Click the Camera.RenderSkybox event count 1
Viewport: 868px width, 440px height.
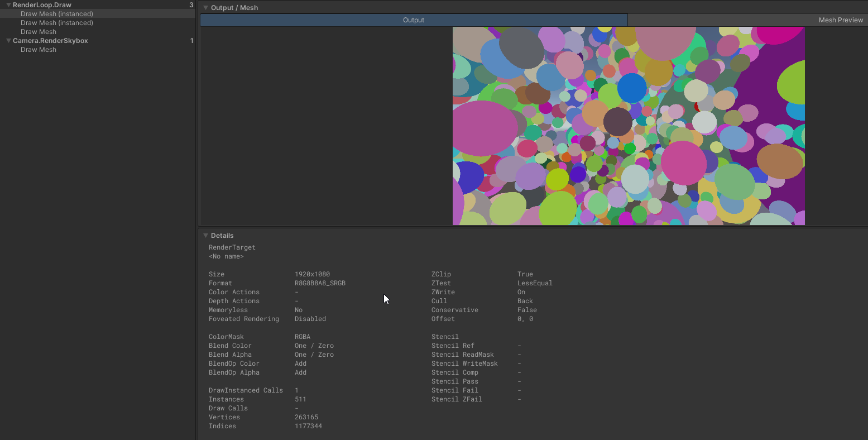point(192,41)
